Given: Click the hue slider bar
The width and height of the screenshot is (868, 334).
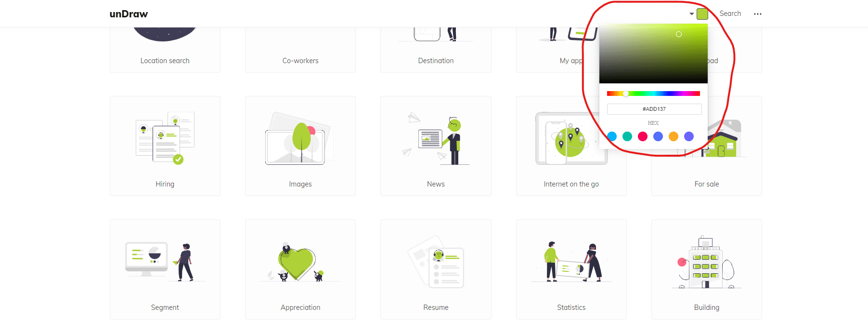Looking at the screenshot, I should click(653, 94).
